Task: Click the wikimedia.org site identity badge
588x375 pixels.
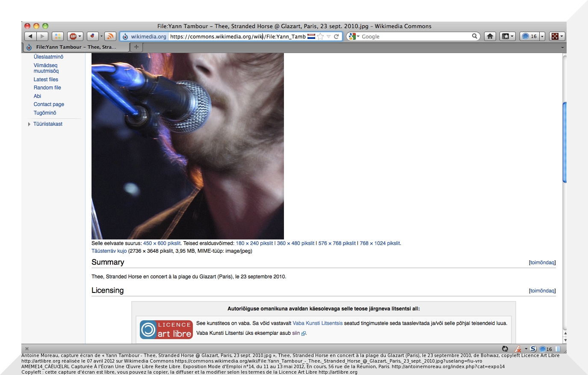Action: point(145,36)
